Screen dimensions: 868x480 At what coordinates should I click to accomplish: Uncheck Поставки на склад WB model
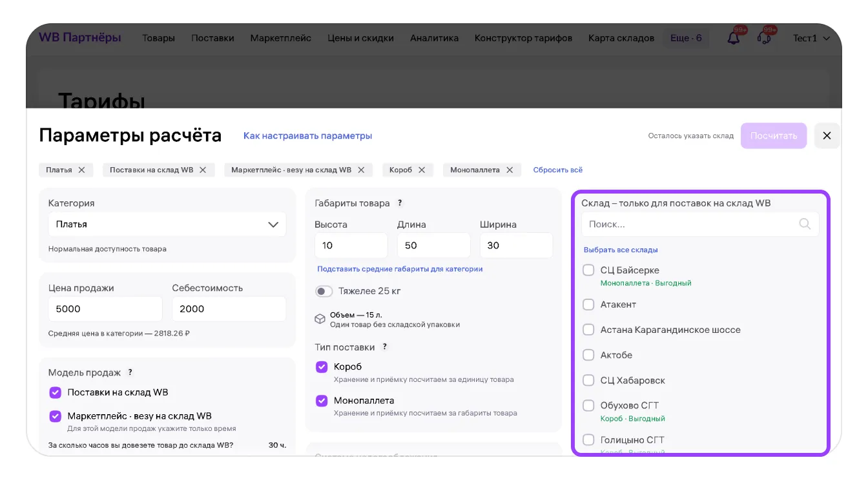[55, 392]
